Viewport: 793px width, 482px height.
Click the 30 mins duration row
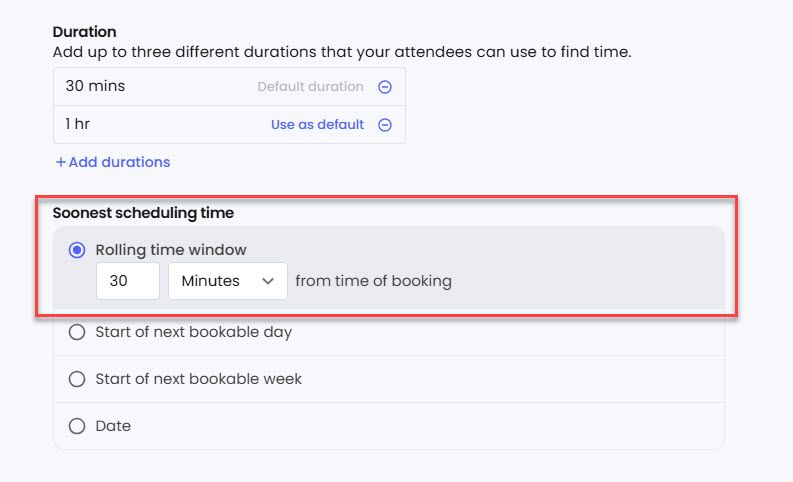pos(150,87)
